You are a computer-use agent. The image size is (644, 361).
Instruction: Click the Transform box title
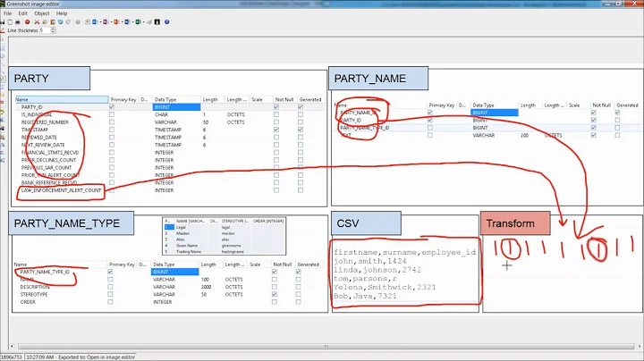(511, 223)
